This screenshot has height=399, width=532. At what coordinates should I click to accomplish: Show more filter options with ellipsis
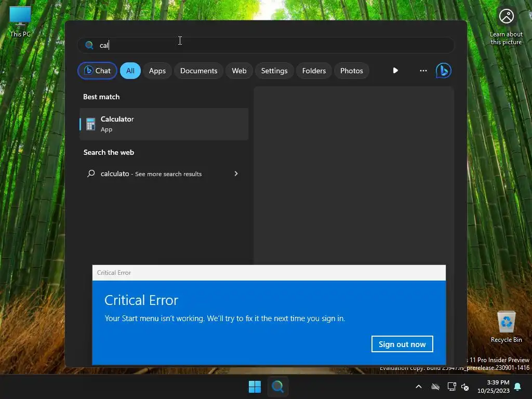pyautogui.click(x=423, y=71)
